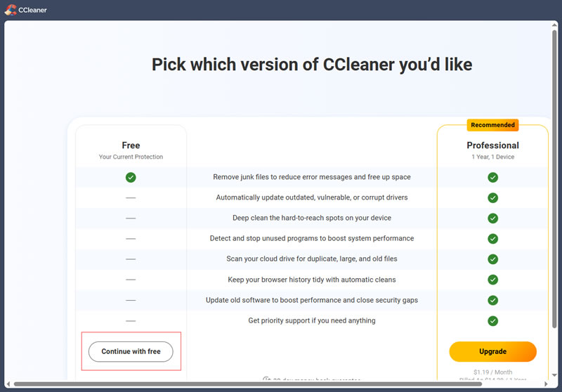
Task: Click Professional checkmark for driver updates row
Action: coord(492,197)
